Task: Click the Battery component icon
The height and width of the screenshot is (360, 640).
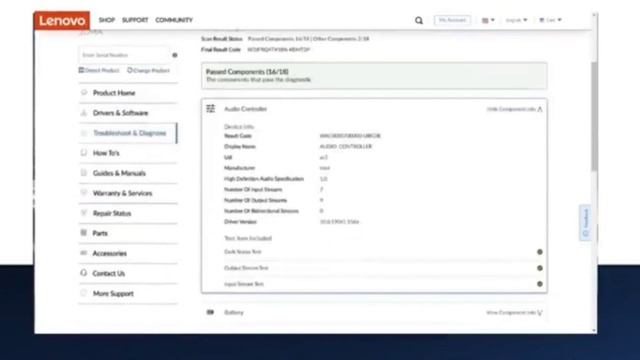Action: point(210,312)
